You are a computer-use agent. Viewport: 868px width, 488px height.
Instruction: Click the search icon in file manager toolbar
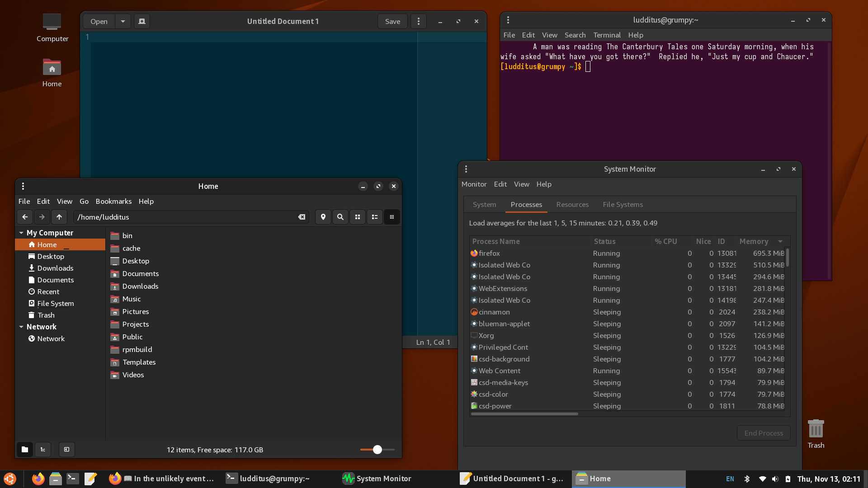(x=340, y=217)
